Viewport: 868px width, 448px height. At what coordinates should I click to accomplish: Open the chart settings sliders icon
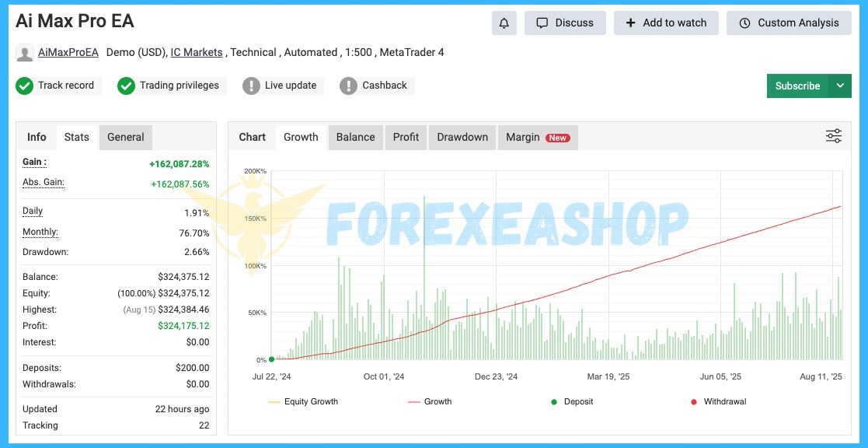(833, 137)
